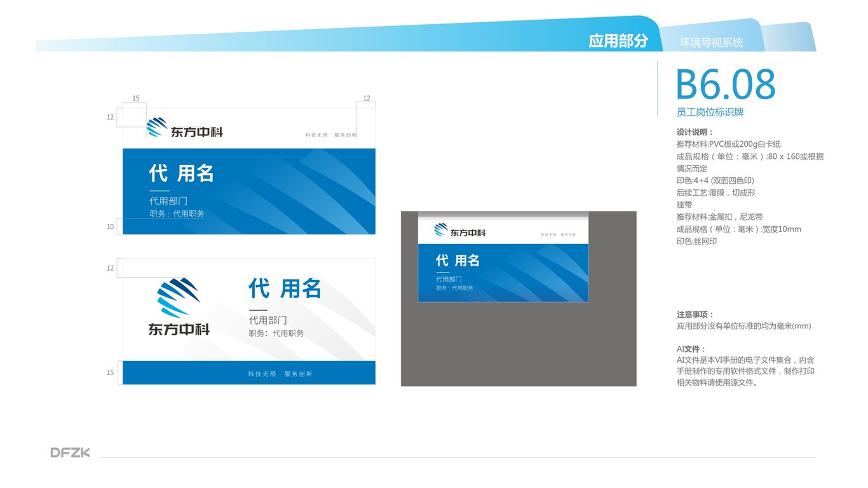Click the 东方中科 logo on the gray mockup badge
The image size is (868, 488).
(460, 230)
